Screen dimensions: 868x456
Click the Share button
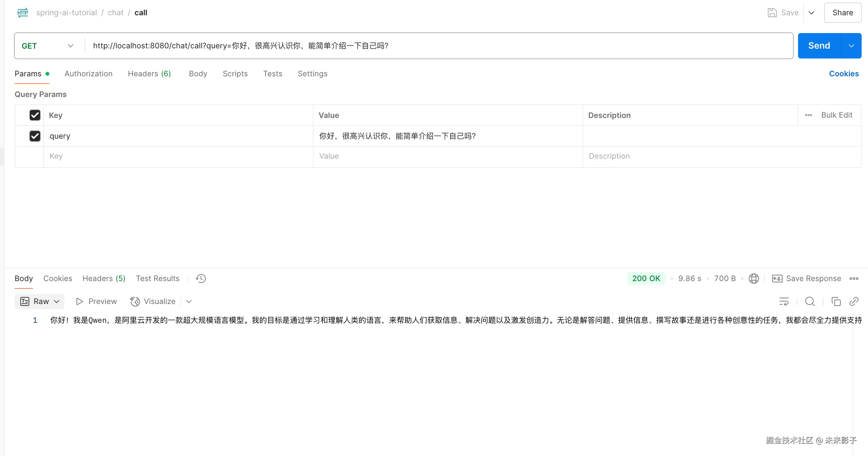pos(842,13)
